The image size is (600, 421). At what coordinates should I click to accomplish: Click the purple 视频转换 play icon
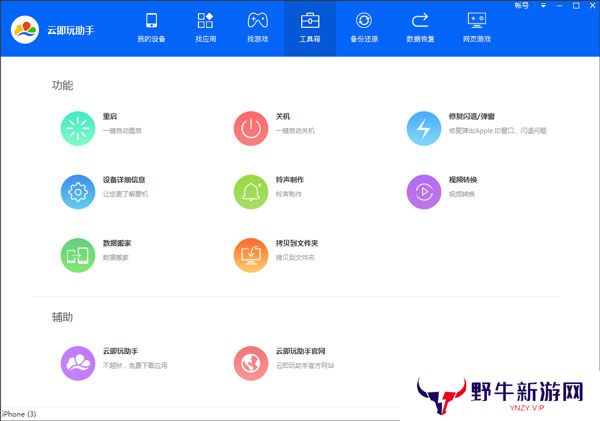(424, 192)
